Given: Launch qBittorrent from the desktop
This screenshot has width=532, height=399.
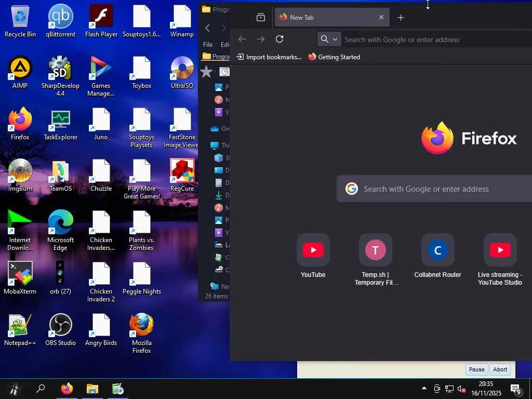Looking at the screenshot, I should [60, 21].
